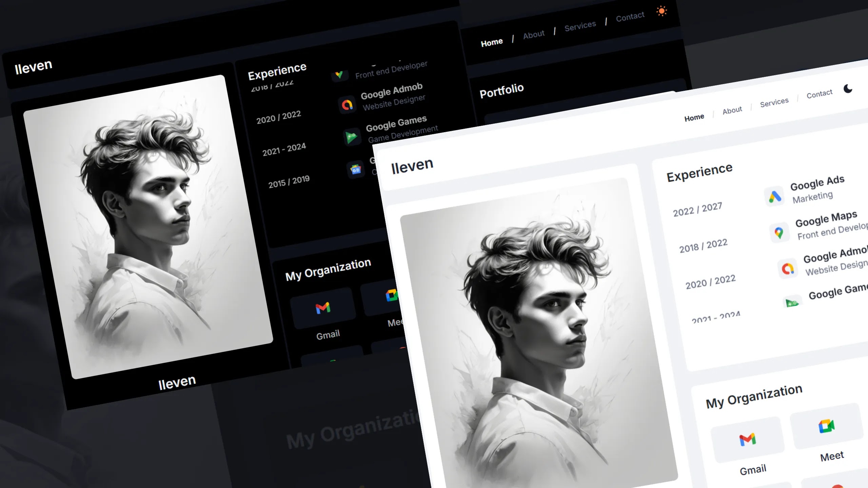Click the Google Maps icon in the dark page
The width and height of the screenshot is (868, 488).
pyautogui.click(x=339, y=75)
